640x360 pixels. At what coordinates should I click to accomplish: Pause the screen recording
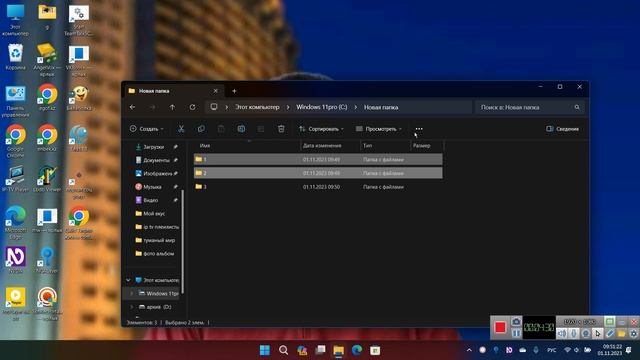(x=516, y=333)
